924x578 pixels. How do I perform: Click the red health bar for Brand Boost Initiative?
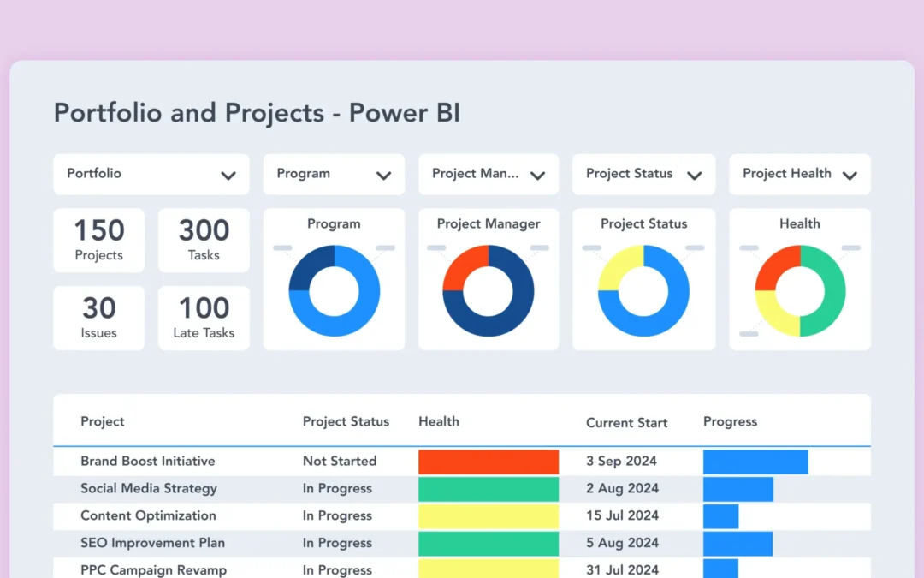pos(488,461)
